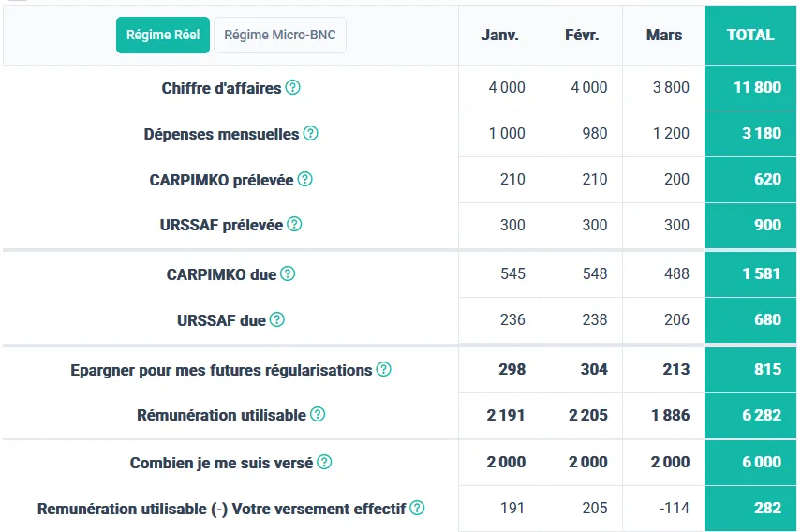Edit January Chiffre d'affaires value 4 000
This screenshot has height=532, width=801.
pyautogui.click(x=507, y=88)
